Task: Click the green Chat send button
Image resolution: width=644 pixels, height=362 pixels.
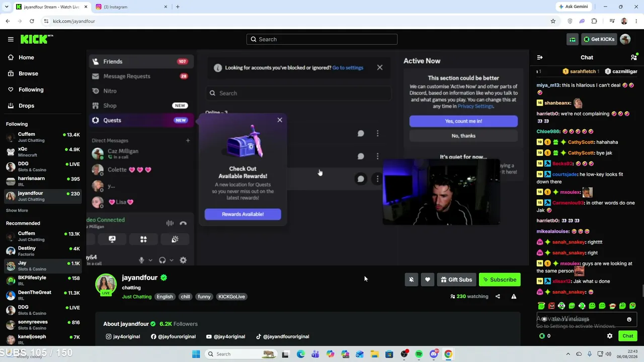Action: pos(628,336)
